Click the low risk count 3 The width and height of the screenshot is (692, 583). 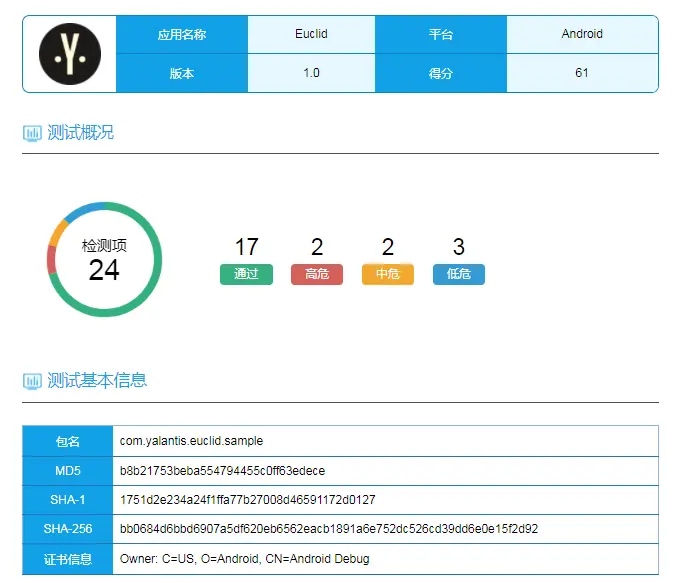459,247
